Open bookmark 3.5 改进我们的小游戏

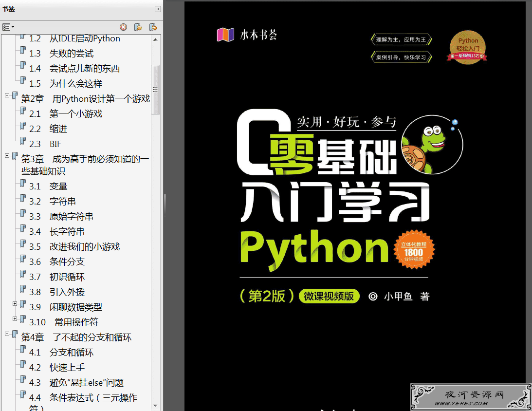[74, 247]
